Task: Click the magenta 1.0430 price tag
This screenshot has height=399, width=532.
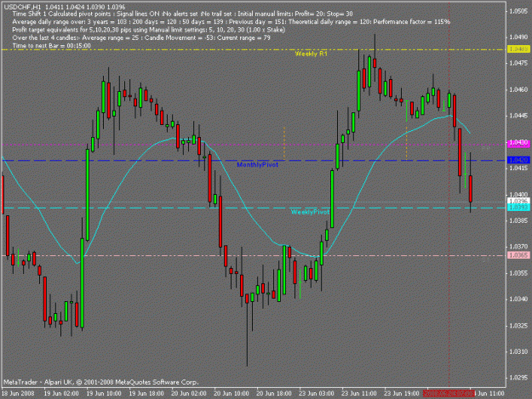Action: (x=518, y=144)
